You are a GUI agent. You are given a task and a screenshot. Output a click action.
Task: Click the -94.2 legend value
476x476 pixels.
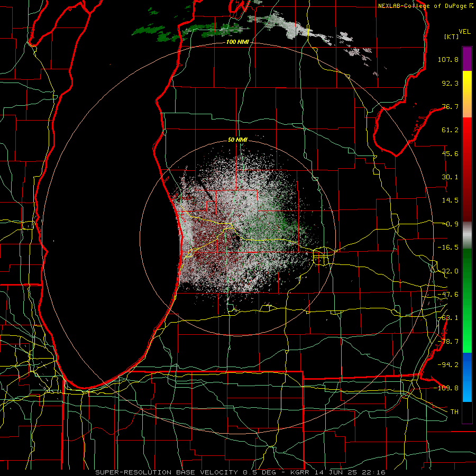pyautogui.click(x=448, y=364)
